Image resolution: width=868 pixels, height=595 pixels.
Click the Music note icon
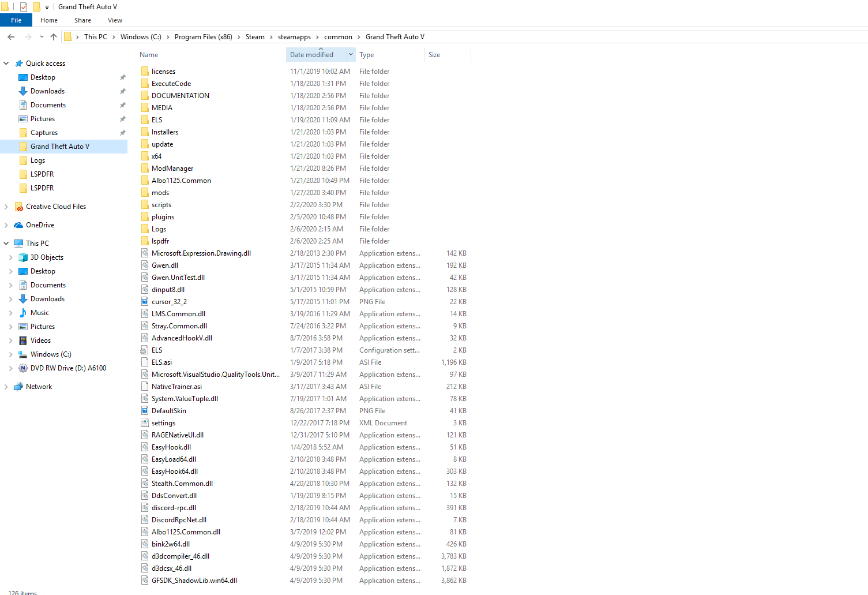[x=23, y=313]
